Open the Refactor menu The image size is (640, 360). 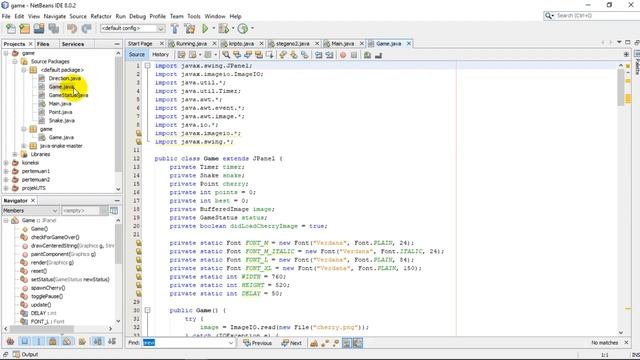pos(101,16)
